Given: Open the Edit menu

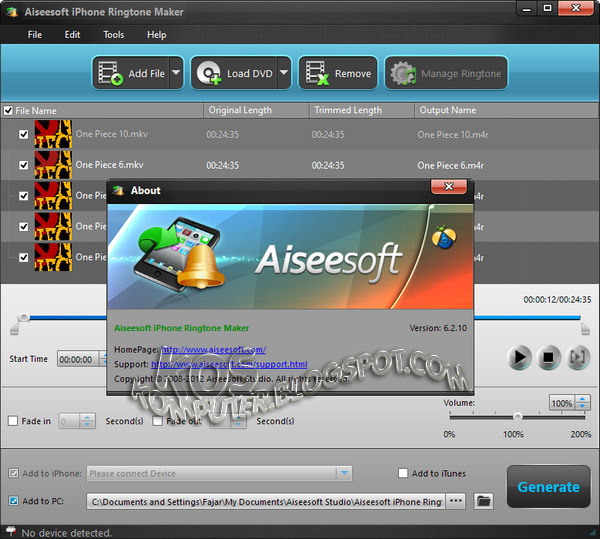Looking at the screenshot, I should (x=72, y=35).
